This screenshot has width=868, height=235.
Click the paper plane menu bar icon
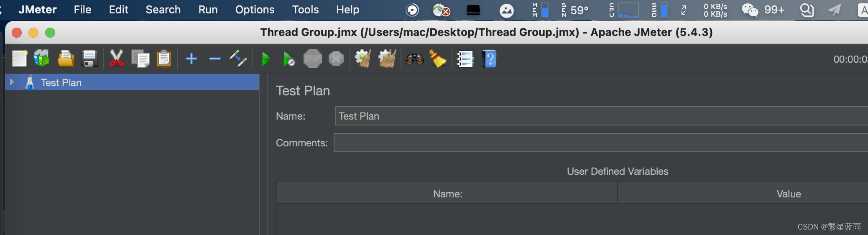(x=834, y=10)
